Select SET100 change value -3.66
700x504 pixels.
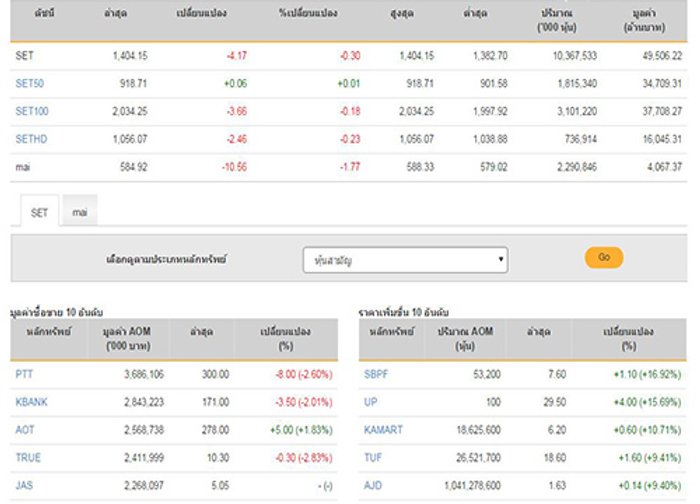click(x=237, y=111)
